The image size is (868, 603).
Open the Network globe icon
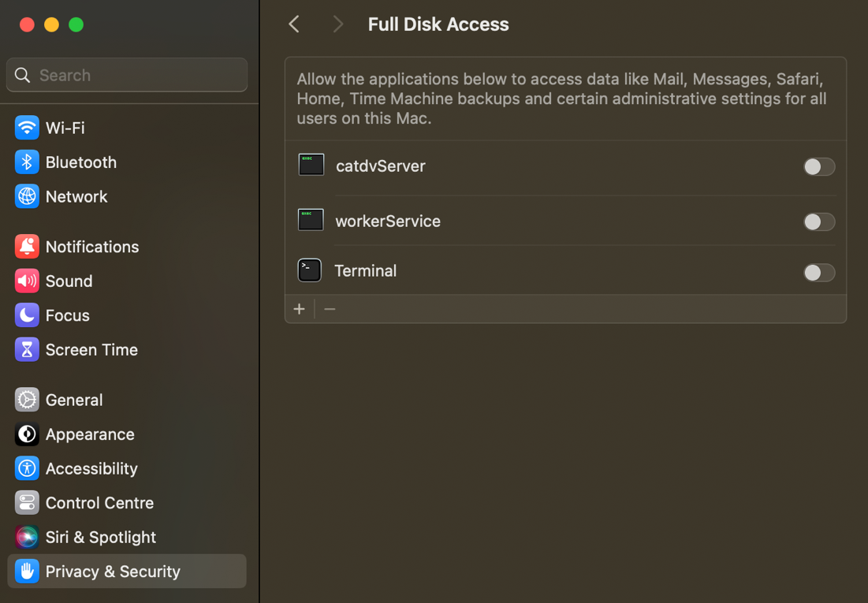pos(27,196)
